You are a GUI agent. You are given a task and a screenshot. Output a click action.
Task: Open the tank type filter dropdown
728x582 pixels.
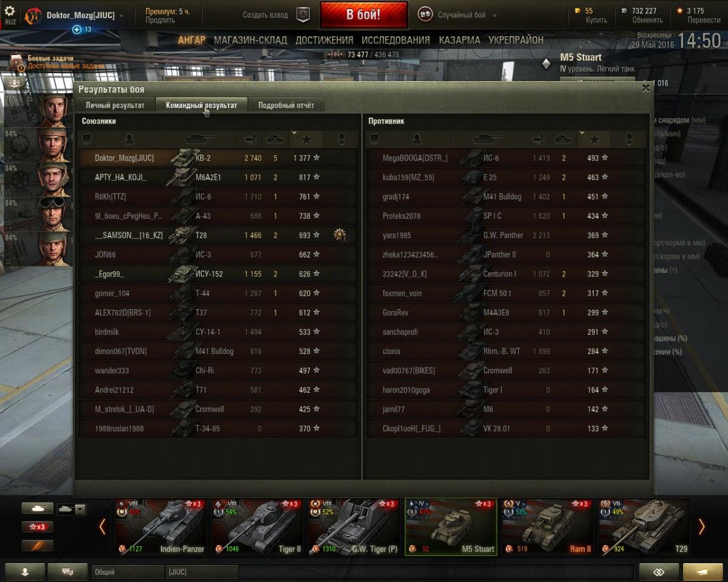[x=72, y=509]
